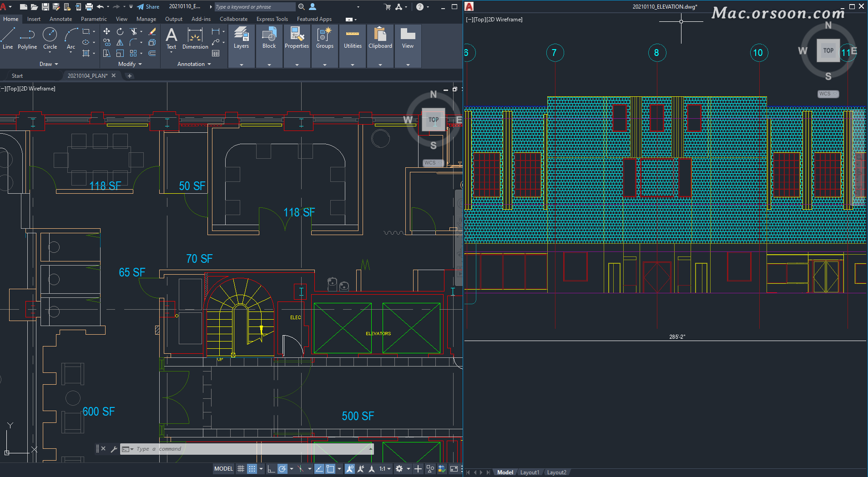Select the Rotate tool icon
The width and height of the screenshot is (868, 477).
tap(120, 31)
